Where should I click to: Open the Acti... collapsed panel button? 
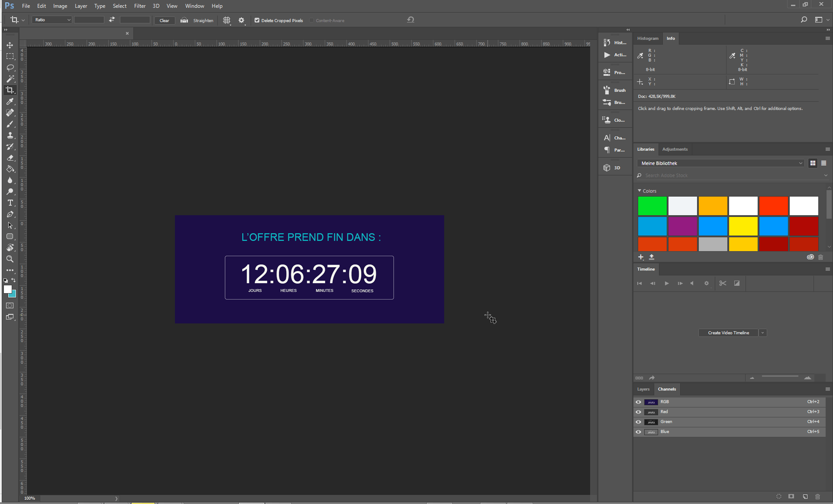[x=615, y=55]
